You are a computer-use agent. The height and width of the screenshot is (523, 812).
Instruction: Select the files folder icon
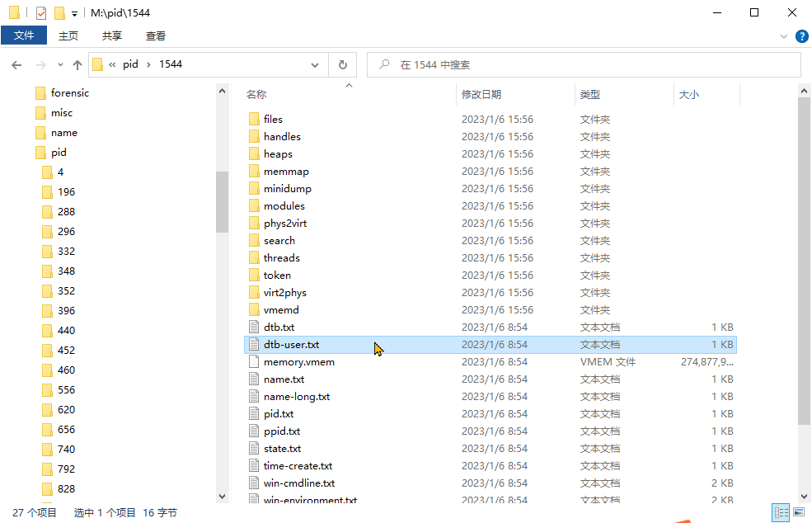pos(254,120)
